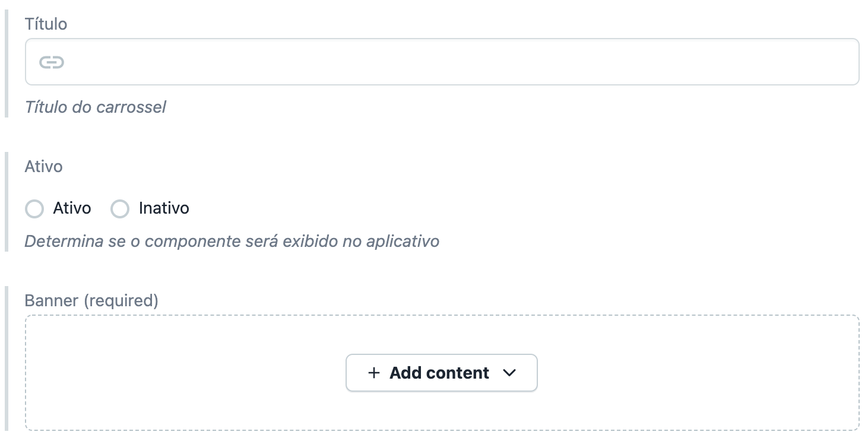Click the gray side bar beside Ativo section

[x=7, y=202]
